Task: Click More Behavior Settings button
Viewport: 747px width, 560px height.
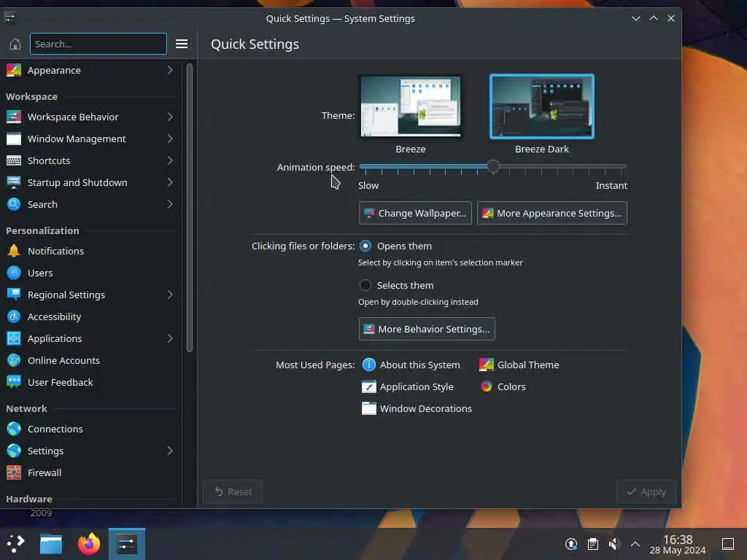Action: (427, 329)
